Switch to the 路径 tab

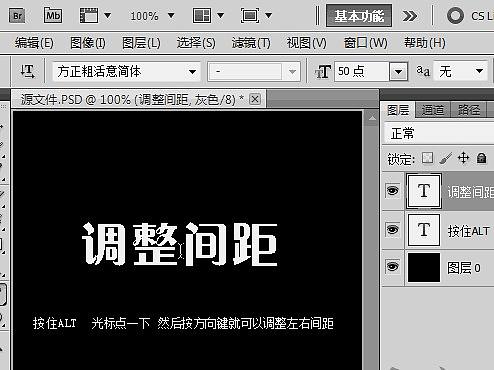(x=468, y=110)
